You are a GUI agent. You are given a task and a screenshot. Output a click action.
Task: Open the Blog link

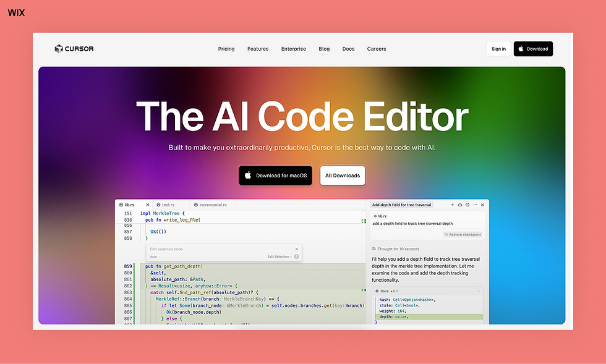pos(324,49)
